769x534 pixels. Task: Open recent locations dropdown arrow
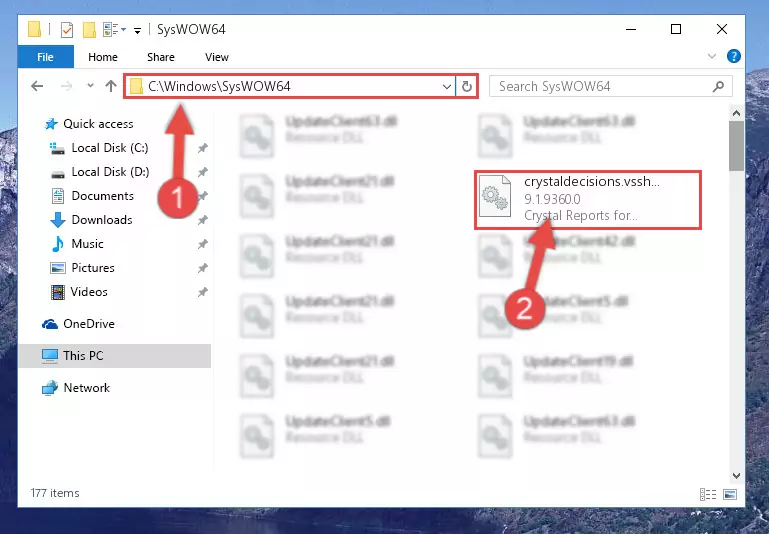click(90, 86)
